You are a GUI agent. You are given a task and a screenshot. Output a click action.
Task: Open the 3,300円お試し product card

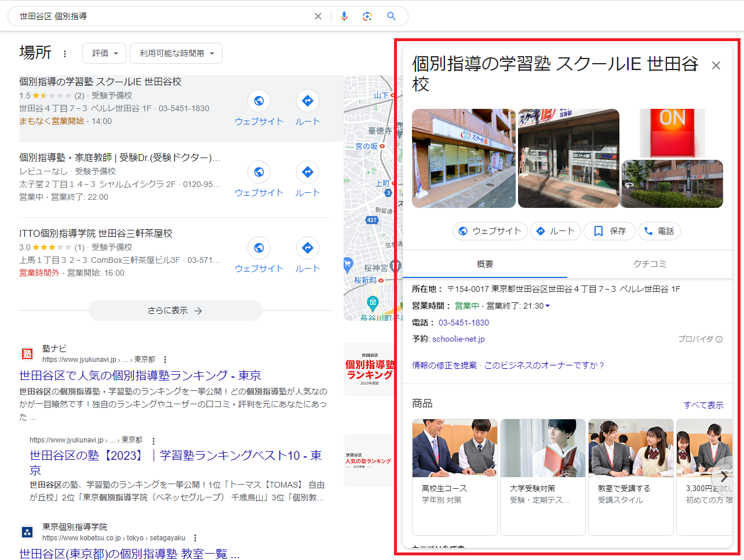coord(704,477)
